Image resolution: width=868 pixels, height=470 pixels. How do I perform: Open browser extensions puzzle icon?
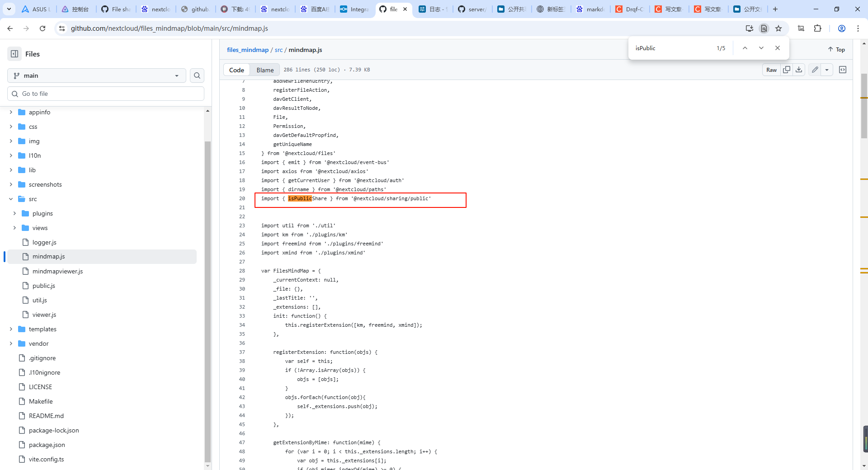pyautogui.click(x=817, y=28)
